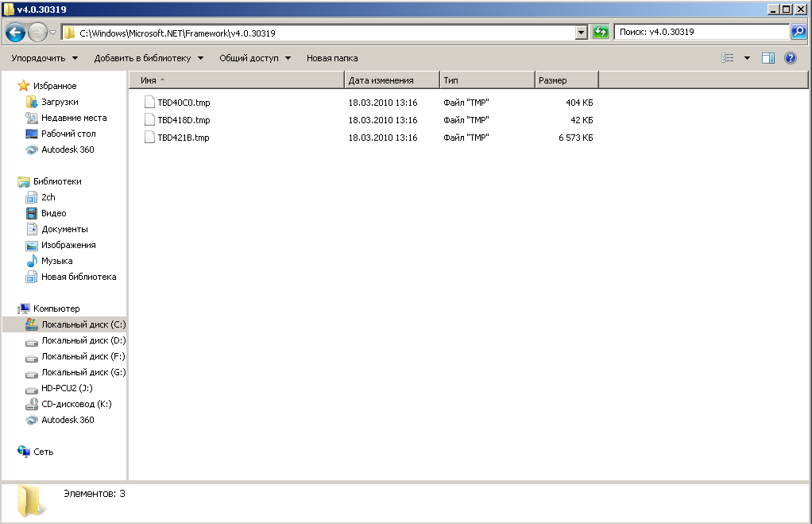This screenshot has width=812, height=524.
Task: Open Autodesk 360 under Избранное
Action: coord(68,149)
